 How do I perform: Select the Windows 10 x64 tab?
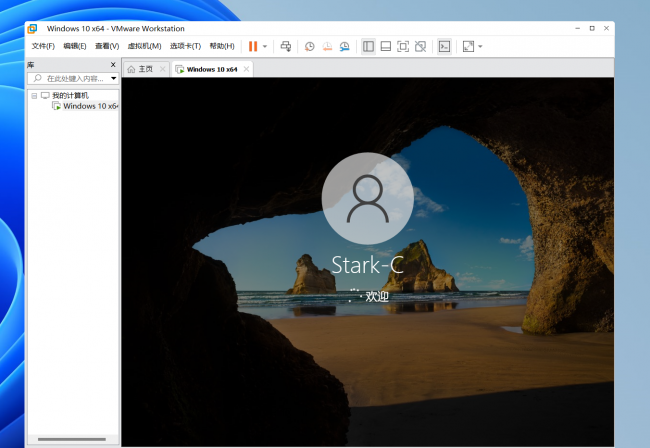(x=212, y=69)
